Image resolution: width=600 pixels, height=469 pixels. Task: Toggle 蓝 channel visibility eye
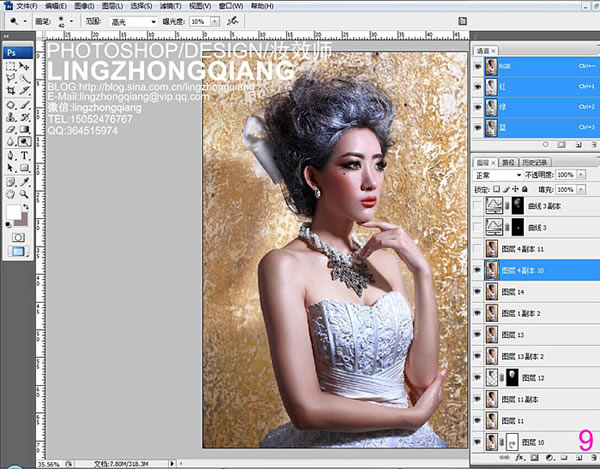478,127
